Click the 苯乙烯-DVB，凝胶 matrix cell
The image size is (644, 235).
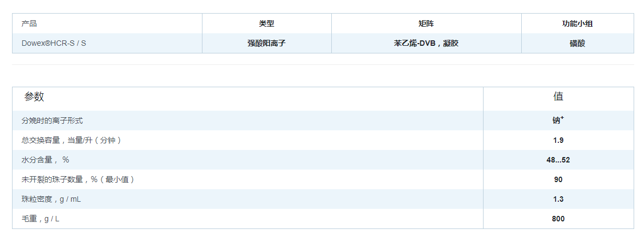click(426, 43)
